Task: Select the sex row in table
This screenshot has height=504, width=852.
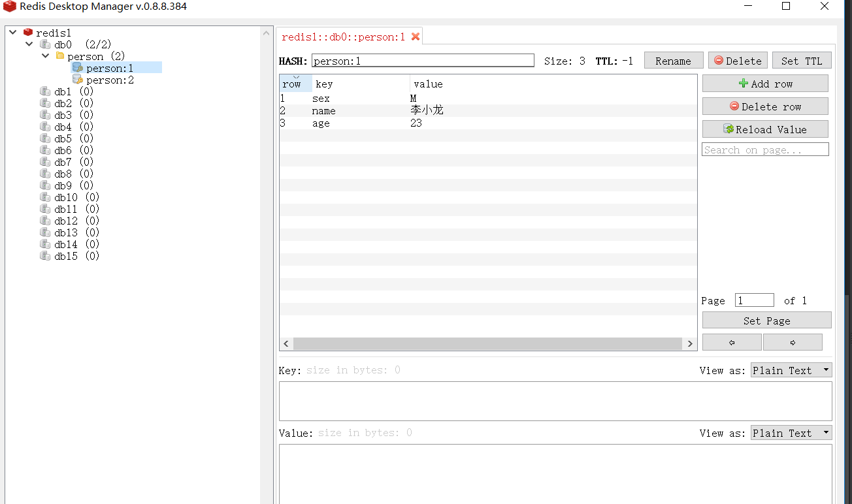Action: pyautogui.click(x=488, y=99)
